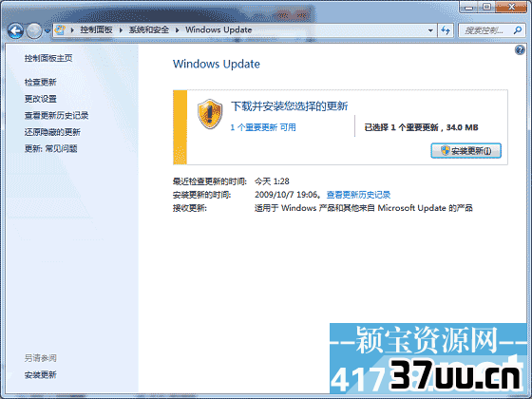Expand the address bar history dropdown
The height and width of the screenshot is (399, 532).
click(430, 30)
